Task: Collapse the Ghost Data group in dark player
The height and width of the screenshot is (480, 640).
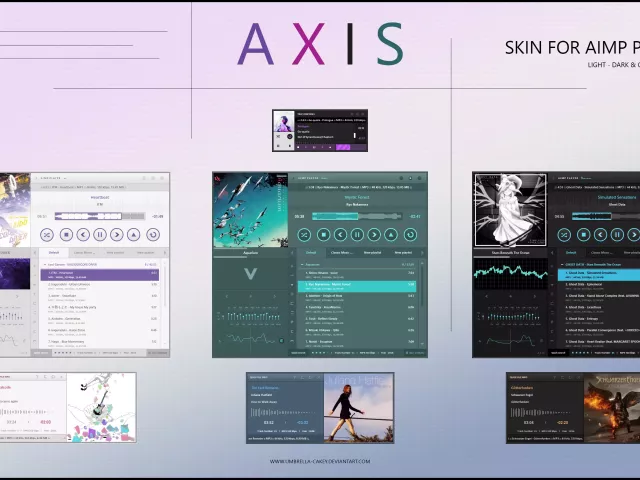Action: point(562,264)
